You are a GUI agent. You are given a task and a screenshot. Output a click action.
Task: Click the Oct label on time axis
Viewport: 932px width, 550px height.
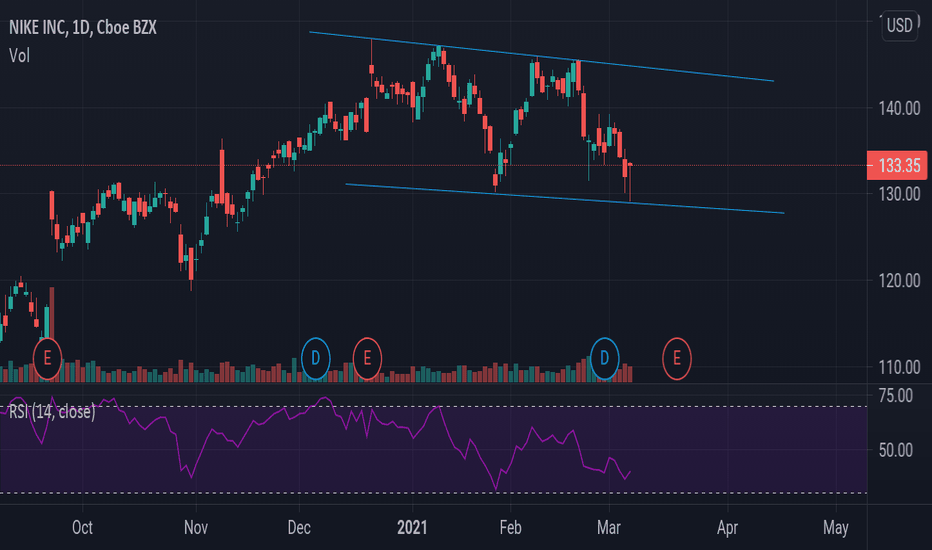point(82,527)
